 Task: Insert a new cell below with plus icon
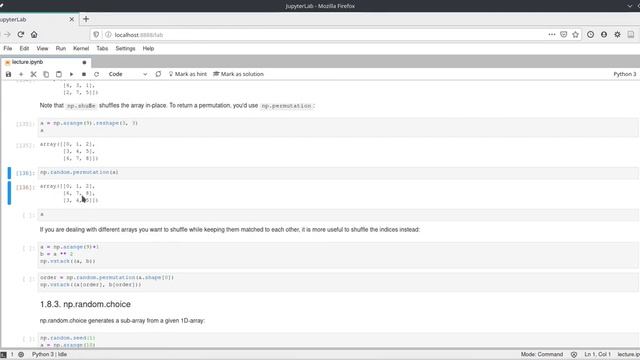21,74
